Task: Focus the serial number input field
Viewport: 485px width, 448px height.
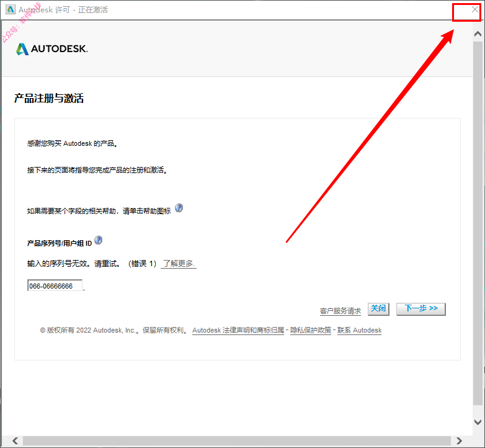Action: [55, 285]
